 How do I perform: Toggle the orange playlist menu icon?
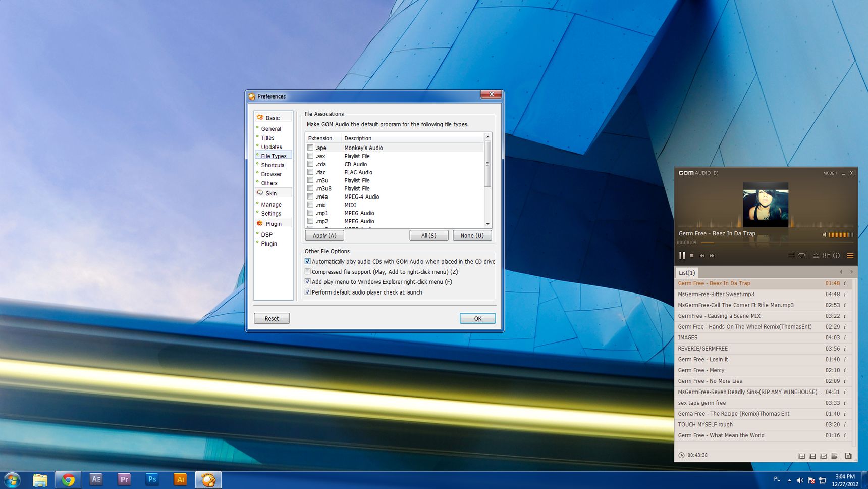coord(850,256)
